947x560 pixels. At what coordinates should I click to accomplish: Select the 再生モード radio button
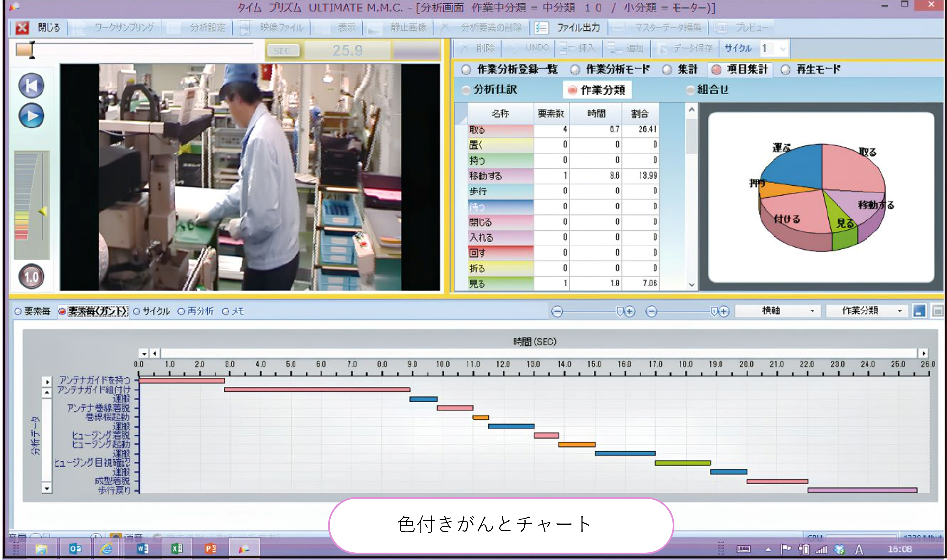coord(786,70)
